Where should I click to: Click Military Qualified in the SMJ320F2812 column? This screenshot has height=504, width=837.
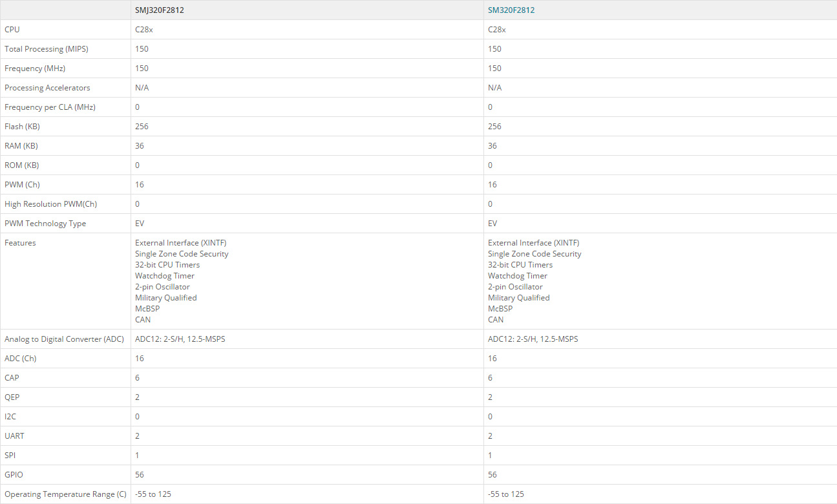point(166,298)
